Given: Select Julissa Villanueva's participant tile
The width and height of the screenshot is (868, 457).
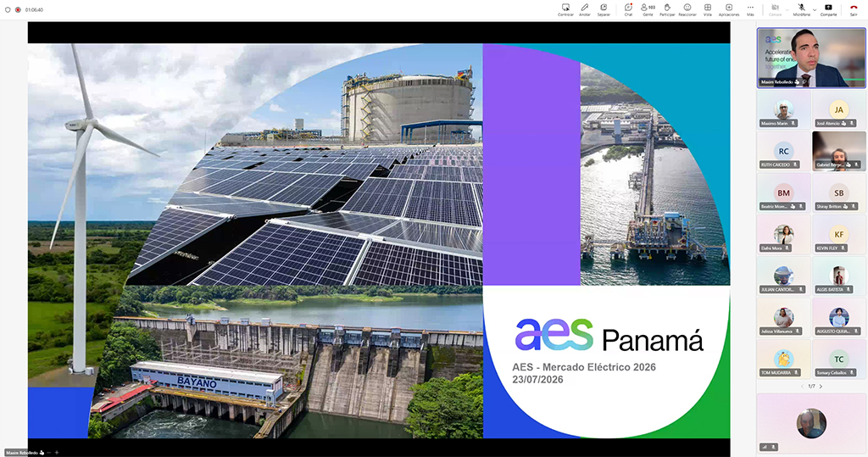Looking at the screenshot, I should coord(783,317).
